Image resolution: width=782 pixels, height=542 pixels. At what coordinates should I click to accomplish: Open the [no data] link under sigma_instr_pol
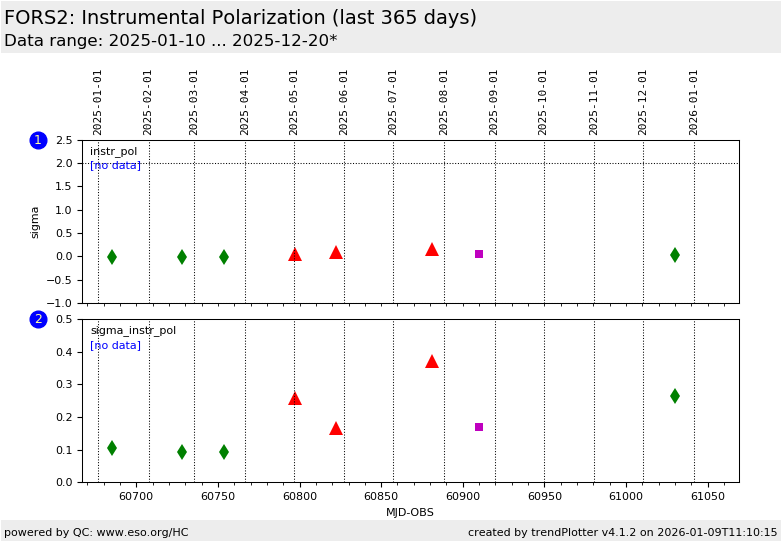115,346
